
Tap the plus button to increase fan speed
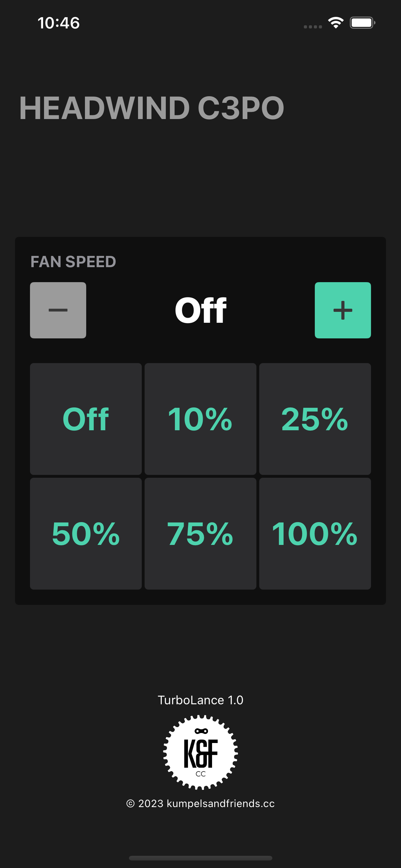coord(343,310)
